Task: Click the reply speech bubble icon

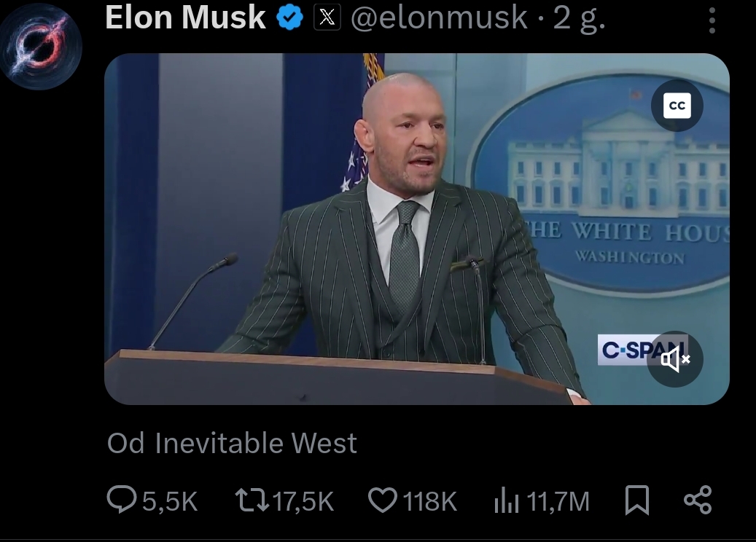Action: coord(122,500)
